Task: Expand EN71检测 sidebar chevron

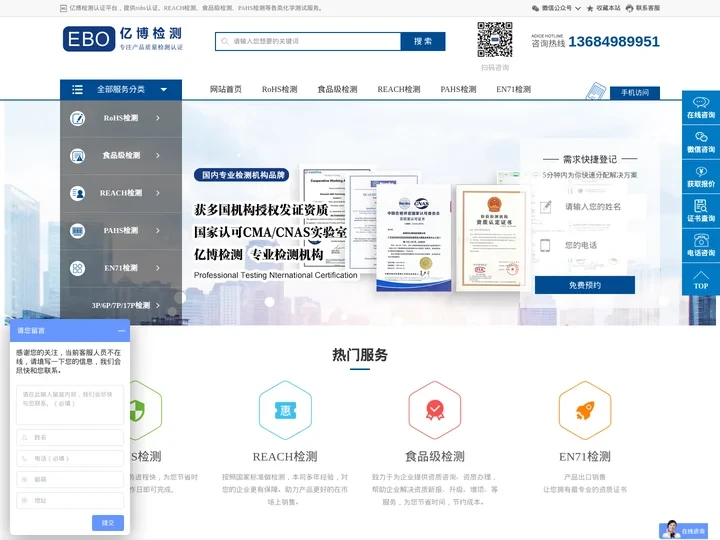Action: coord(158,268)
